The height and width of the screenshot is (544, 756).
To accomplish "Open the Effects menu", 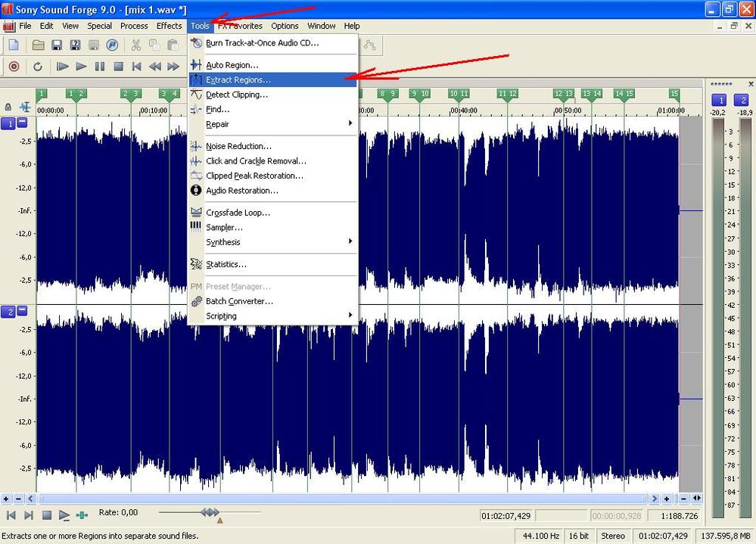I will click(x=170, y=26).
